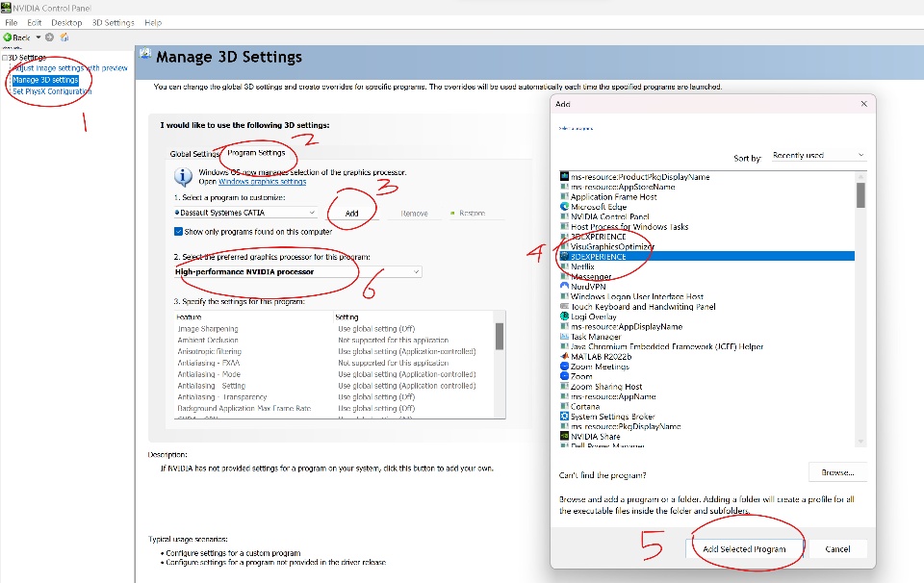Select Zoom Sharing Host entry
The image size is (924, 583).
[x=606, y=387]
